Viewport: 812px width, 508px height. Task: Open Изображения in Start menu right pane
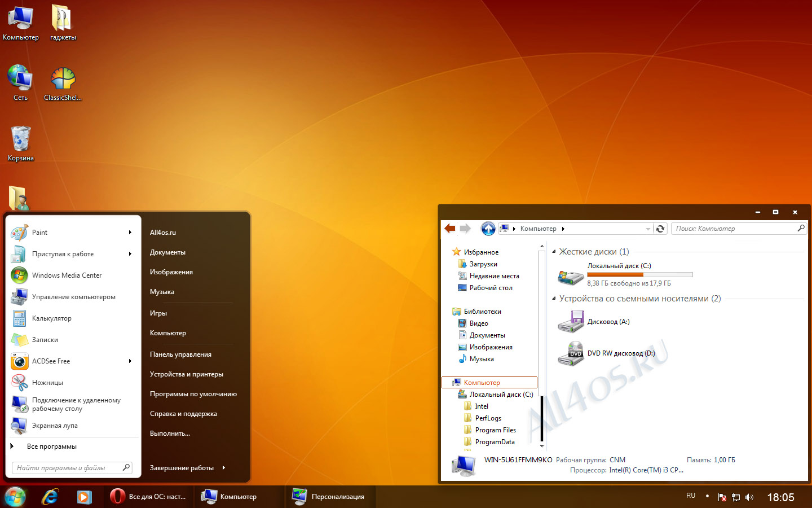point(171,272)
